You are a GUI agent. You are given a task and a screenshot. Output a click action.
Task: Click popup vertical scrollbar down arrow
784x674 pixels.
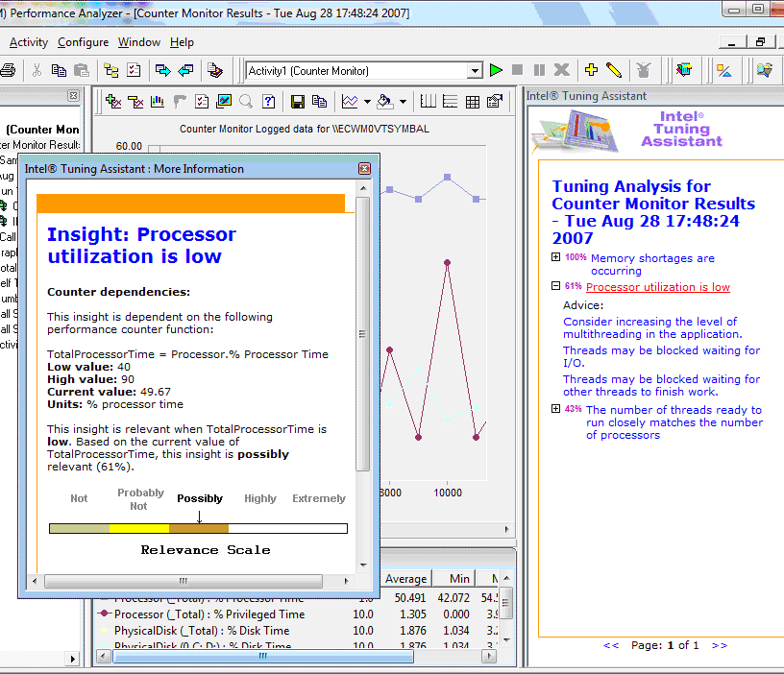pos(363,566)
